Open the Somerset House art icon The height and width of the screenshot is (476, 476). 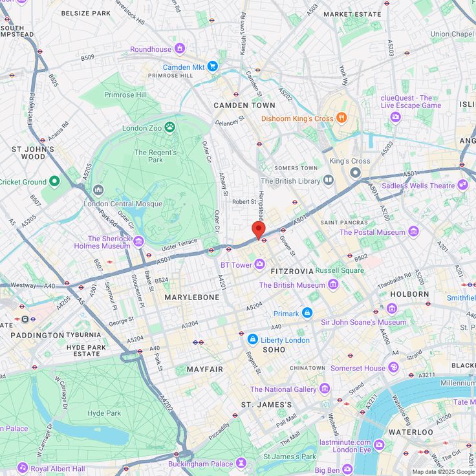(x=393, y=367)
